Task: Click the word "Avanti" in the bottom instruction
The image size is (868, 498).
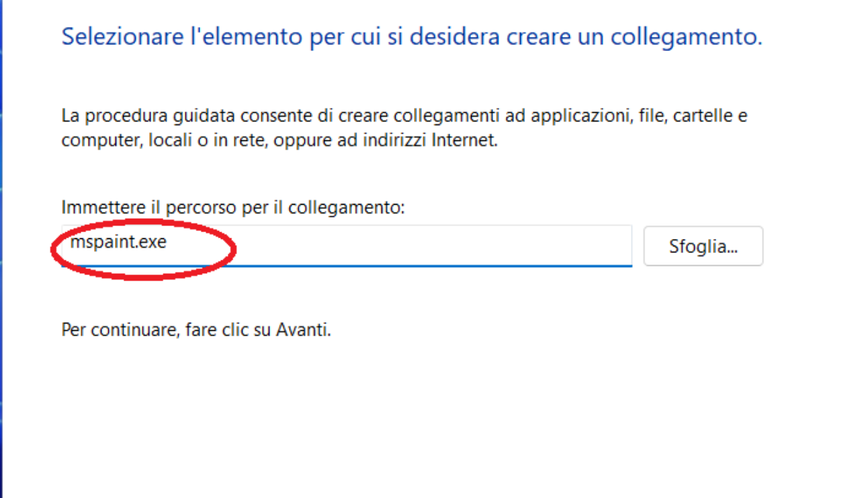Action: tap(302, 330)
